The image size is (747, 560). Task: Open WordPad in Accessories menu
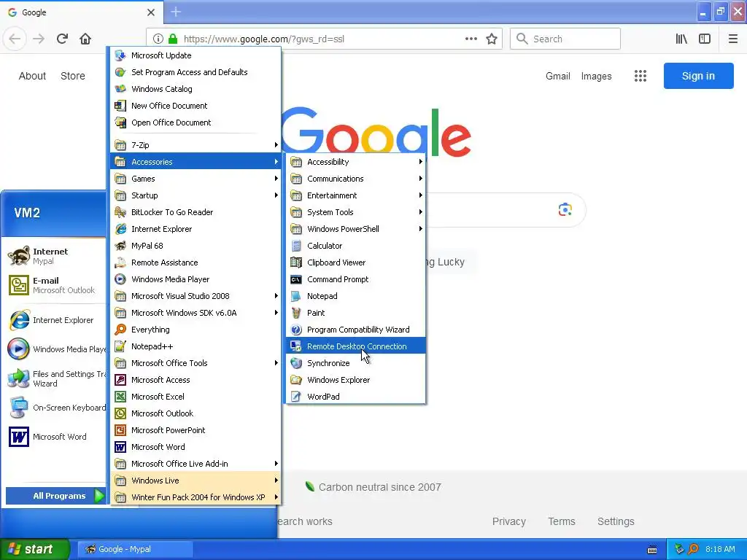click(355, 397)
